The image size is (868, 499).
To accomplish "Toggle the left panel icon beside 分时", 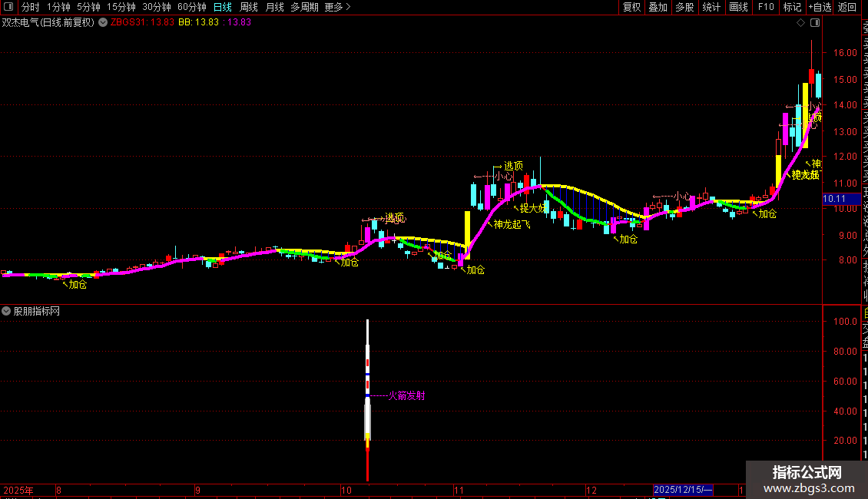I will 8,7.
